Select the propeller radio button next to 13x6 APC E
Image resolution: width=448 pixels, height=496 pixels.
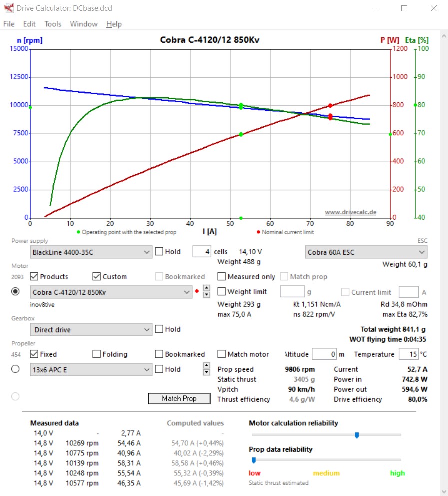pos(15,369)
